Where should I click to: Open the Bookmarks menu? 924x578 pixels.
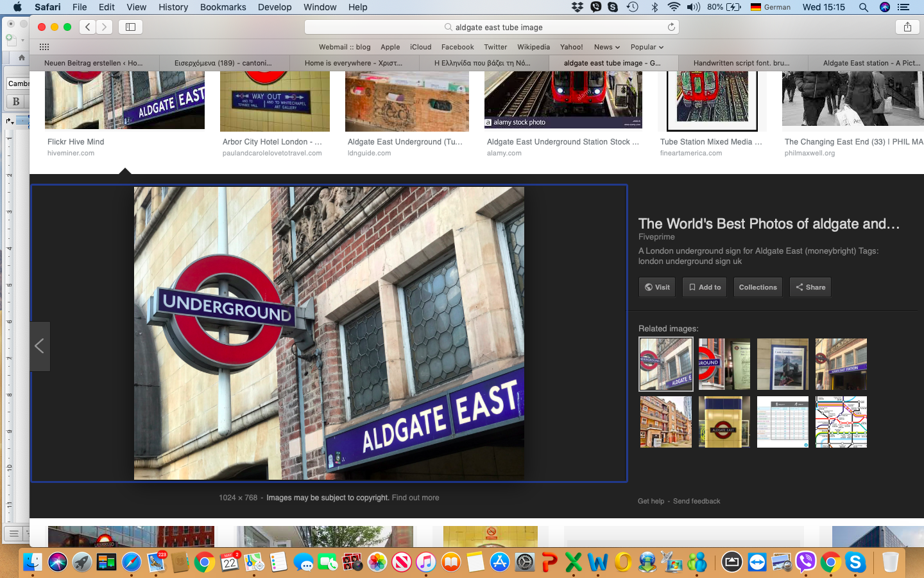coord(223,7)
